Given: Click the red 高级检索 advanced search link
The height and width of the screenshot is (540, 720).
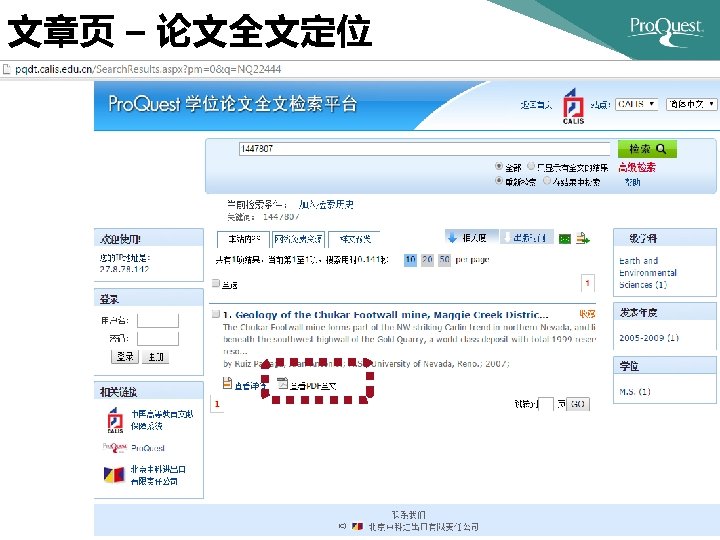Looking at the screenshot, I should point(637,168).
